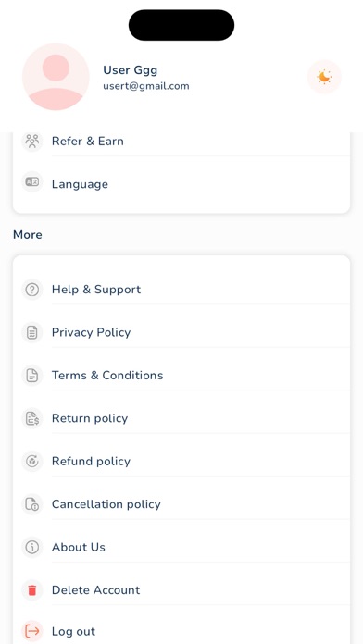Click the Help & Support question mark icon

point(32,290)
